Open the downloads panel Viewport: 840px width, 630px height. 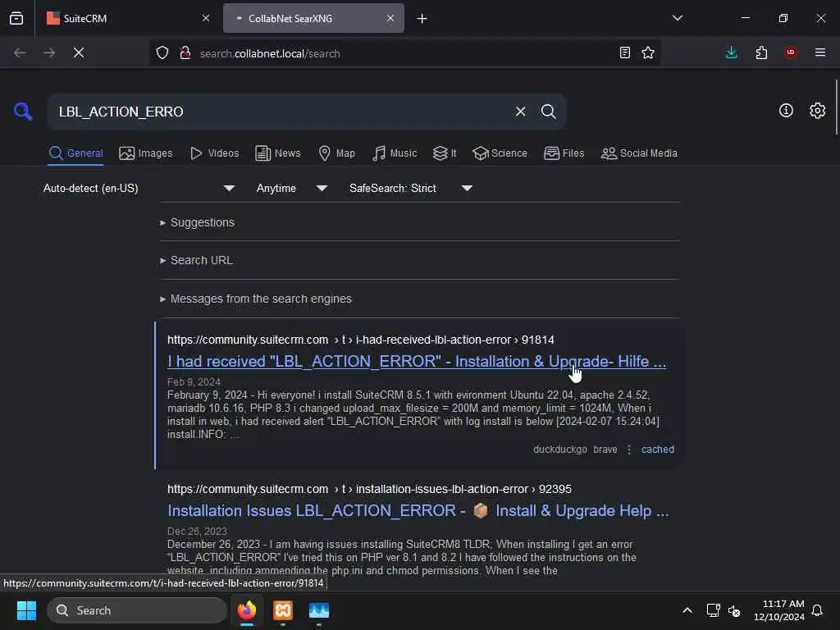(x=731, y=52)
